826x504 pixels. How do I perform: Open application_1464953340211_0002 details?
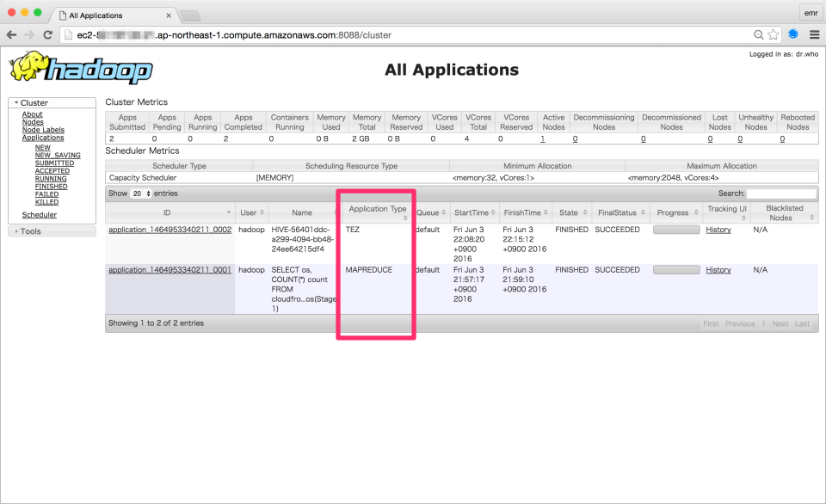pyautogui.click(x=170, y=230)
